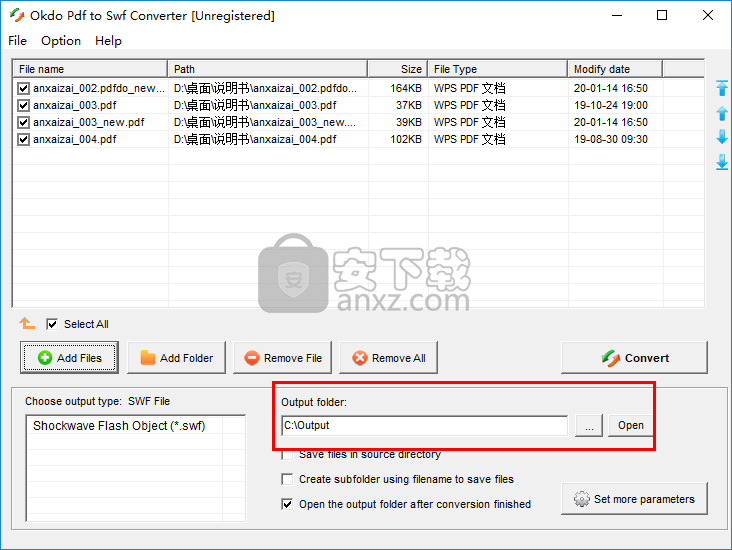Move selected file down one position
This screenshot has width=732, height=550.
722,137
